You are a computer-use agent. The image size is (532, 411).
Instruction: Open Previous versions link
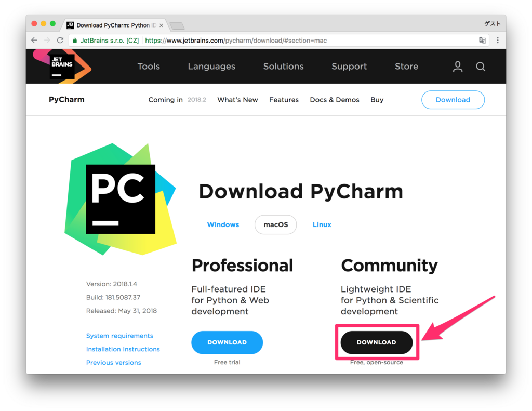click(x=113, y=363)
